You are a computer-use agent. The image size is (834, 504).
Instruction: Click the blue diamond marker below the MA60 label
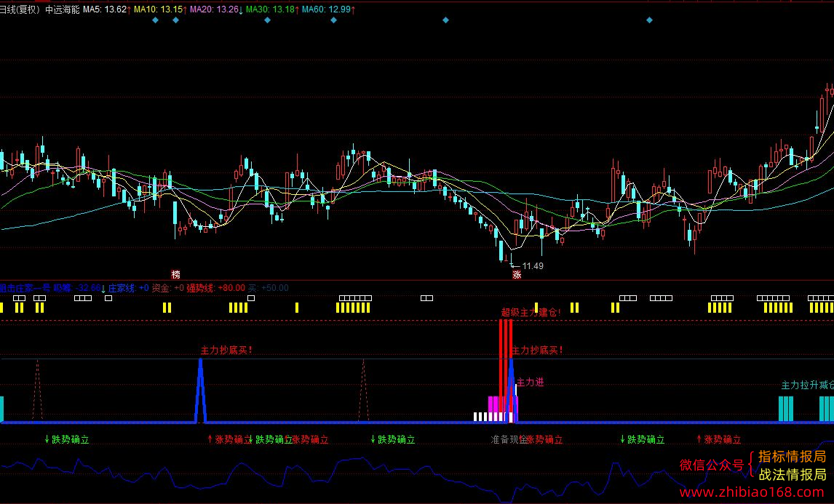click(333, 20)
